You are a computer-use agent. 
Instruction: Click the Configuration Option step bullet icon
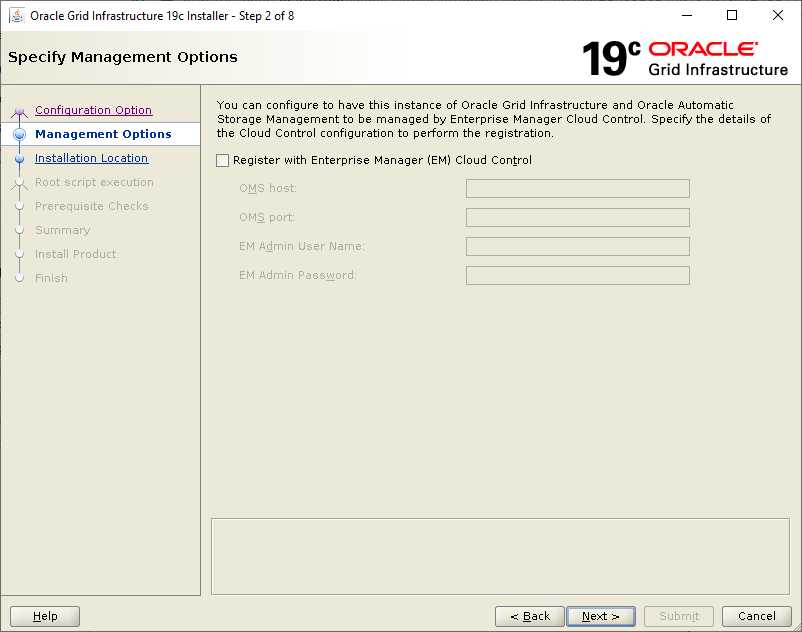(19, 111)
